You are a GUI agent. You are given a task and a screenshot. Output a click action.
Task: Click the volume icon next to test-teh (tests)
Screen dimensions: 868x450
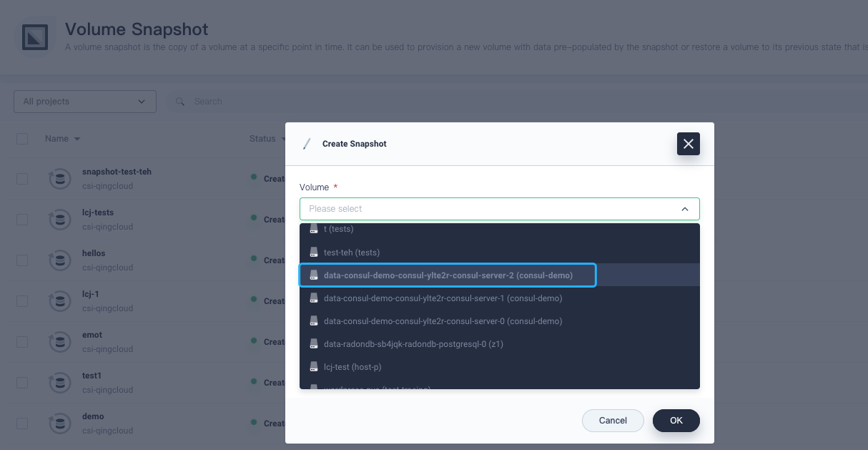tap(312, 252)
